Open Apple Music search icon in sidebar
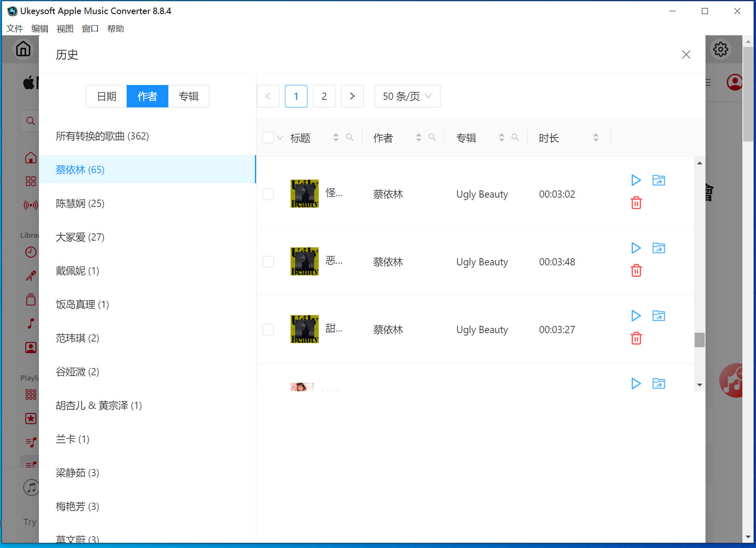 pyautogui.click(x=30, y=121)
